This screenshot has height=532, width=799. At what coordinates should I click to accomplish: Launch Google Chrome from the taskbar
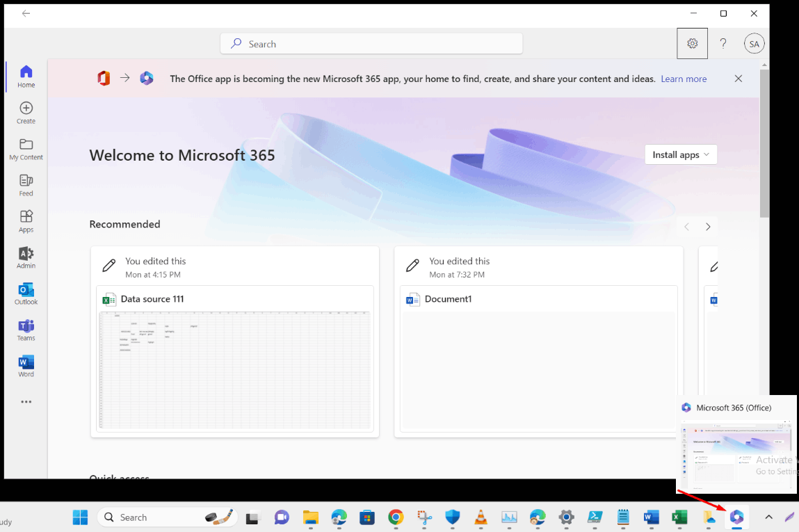coord(396,517)
